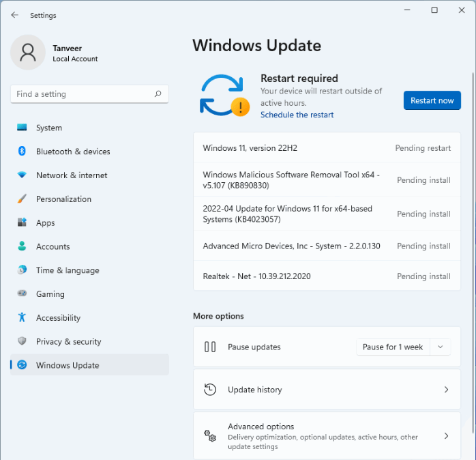Image resolution: width=476 pixels, height=460 pixels.
Task: Click the Update history chevron
Action: pos(446,390)
